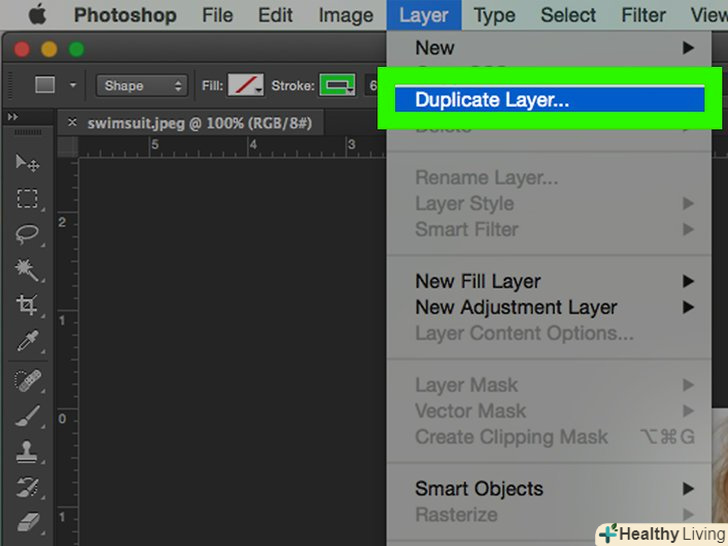Select the Lasso tool
Image resolution: width=728 pixels, height=546 pixels.
pyautogui.click(x=27, y=234)
